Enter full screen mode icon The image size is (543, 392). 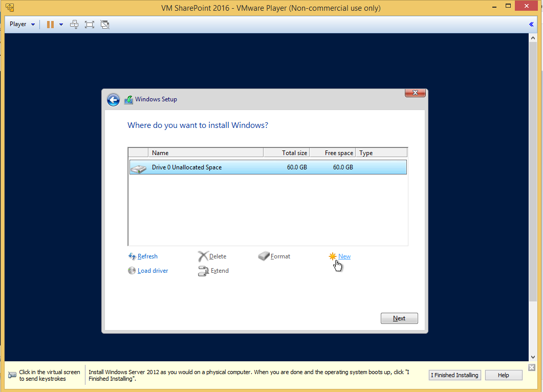pyautogui.click(x=90, y=24)
